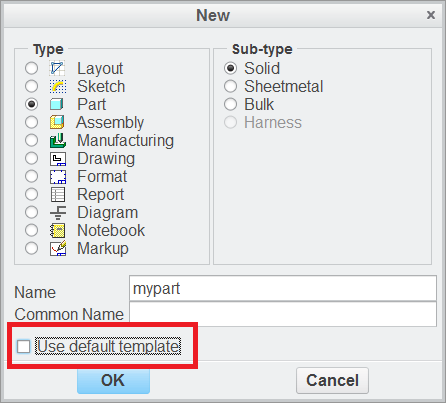Click the Assembly cube icon

57,122
